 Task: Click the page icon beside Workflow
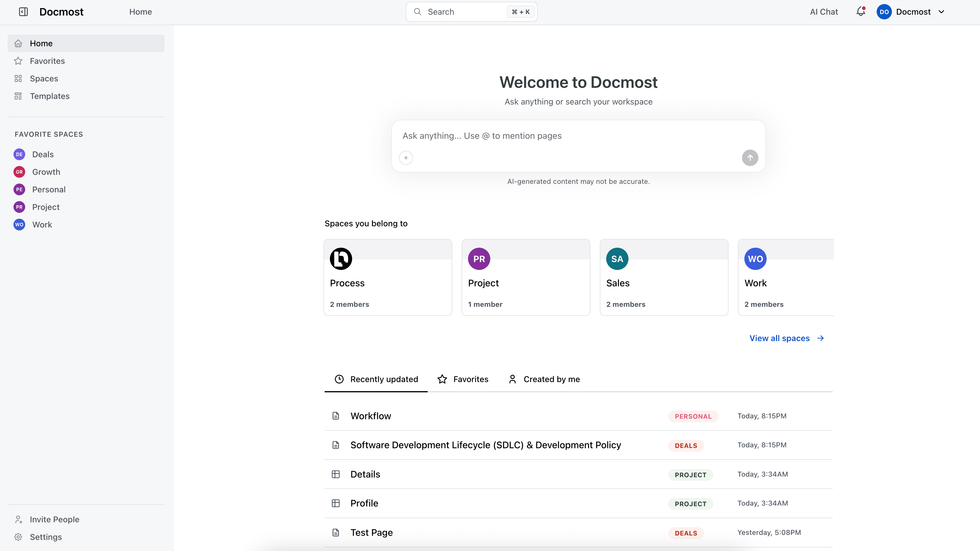point(335,416)
